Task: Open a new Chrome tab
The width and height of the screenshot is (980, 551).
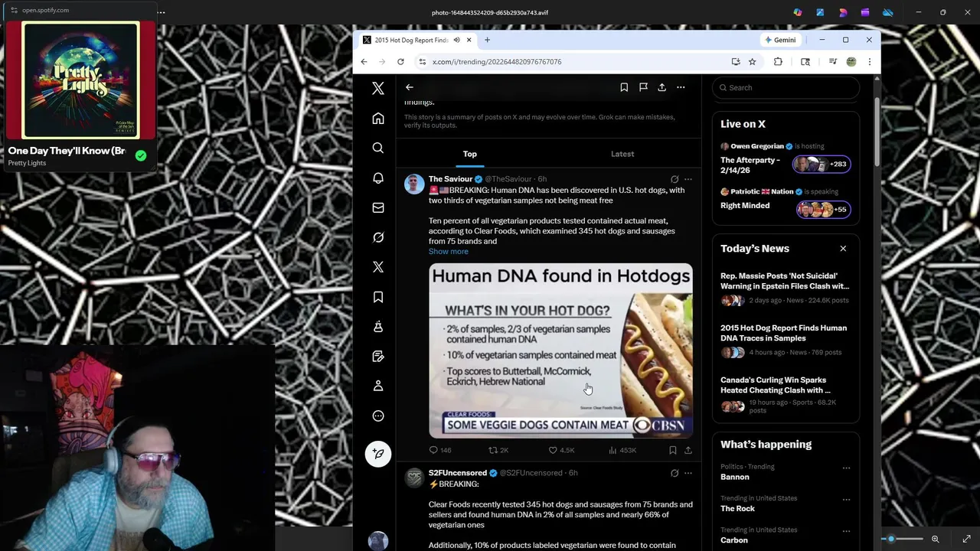Action: (487, 40)
